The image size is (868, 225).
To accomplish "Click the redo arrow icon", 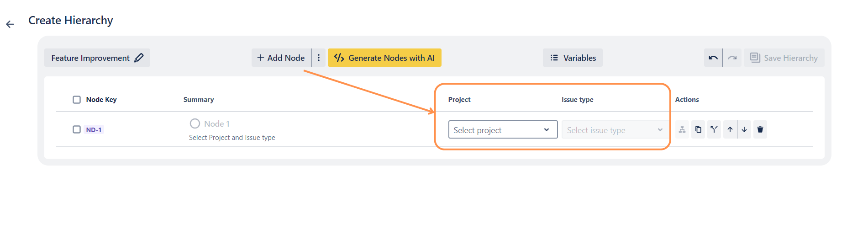I will [732, 58].
